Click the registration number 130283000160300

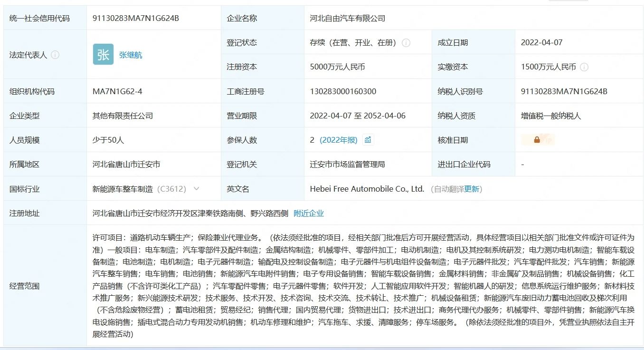tap(343, 91)
